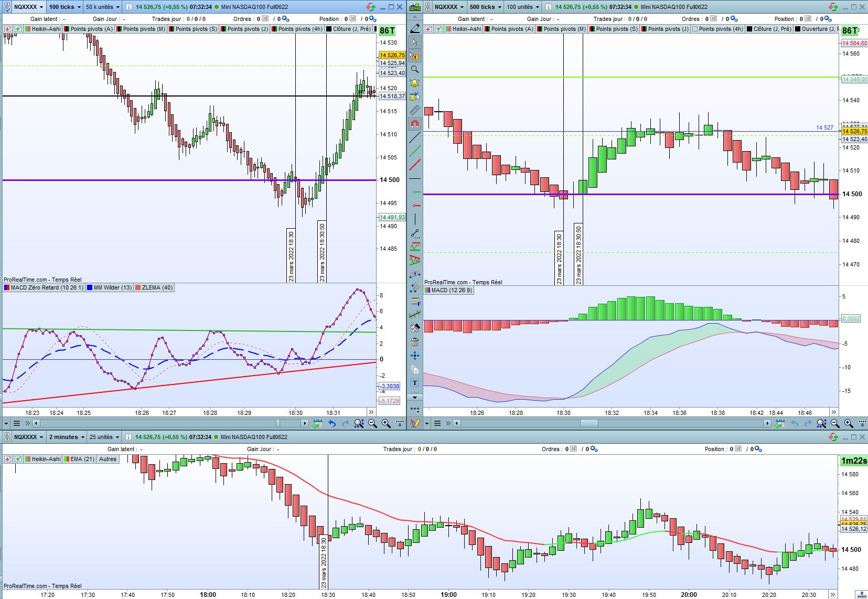
Task: Toggle the magnet snap tool
Action: (x=415, y=124)
